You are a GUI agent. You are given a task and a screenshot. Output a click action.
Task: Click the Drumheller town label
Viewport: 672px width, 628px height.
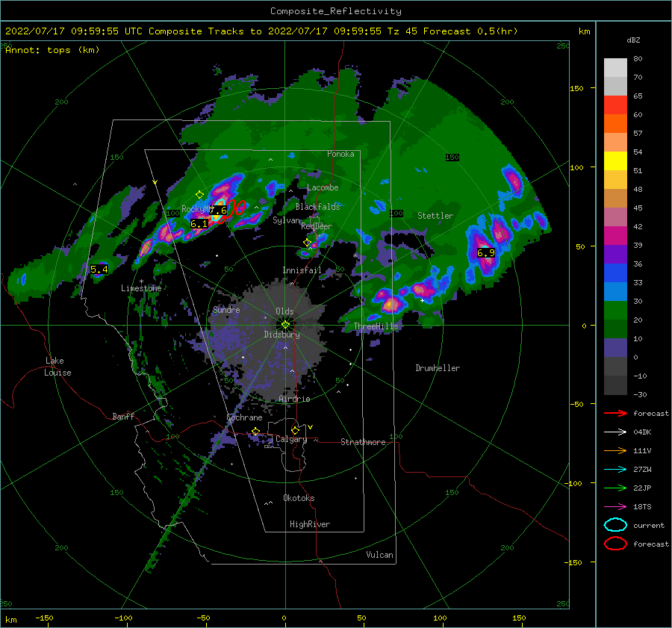click(438, 368)
